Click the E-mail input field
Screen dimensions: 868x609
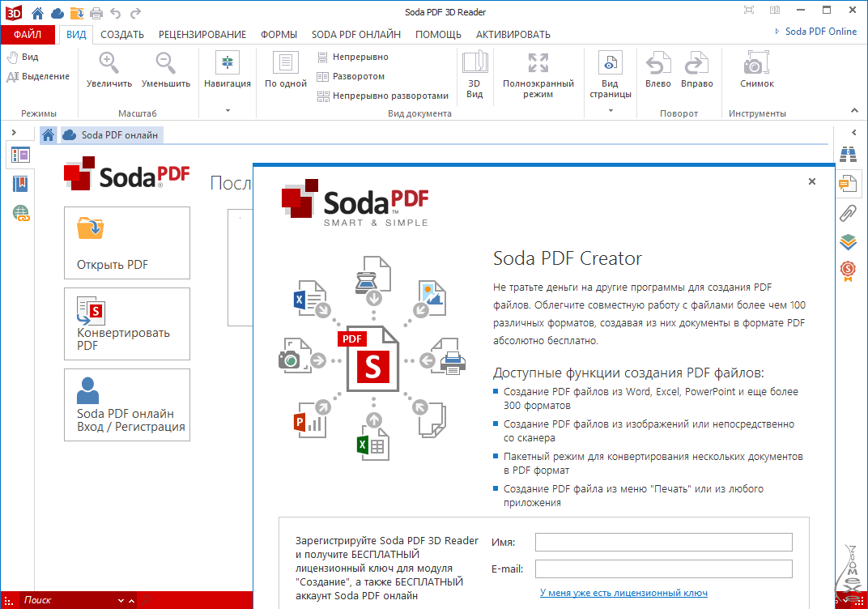pyautogui.click(x=664, y=569)
